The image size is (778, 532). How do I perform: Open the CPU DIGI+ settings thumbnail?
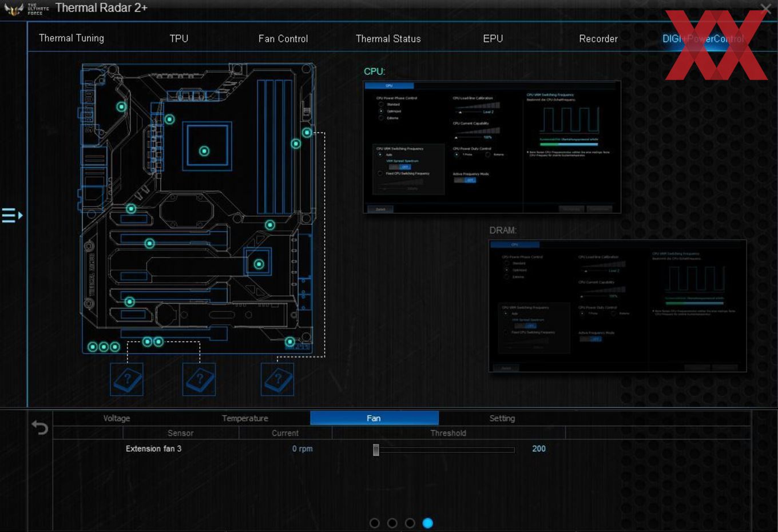(492, 147)
